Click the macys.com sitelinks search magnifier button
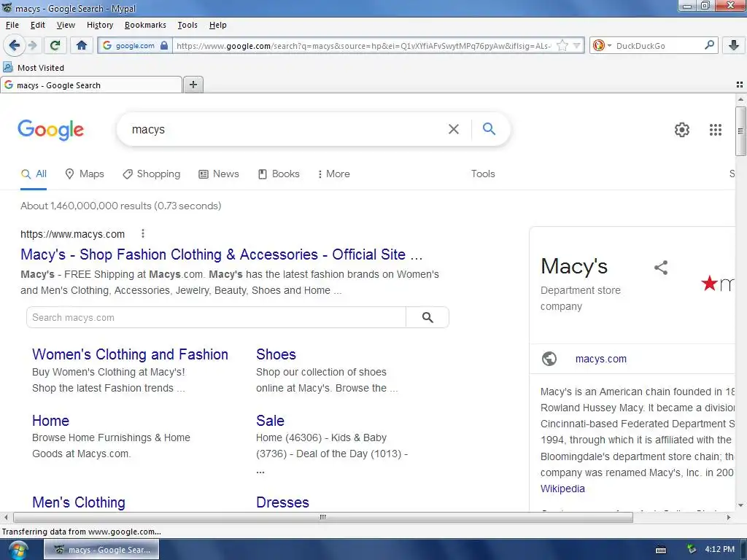The height and width of the screenshot is (560, 747). coord(427,318)
